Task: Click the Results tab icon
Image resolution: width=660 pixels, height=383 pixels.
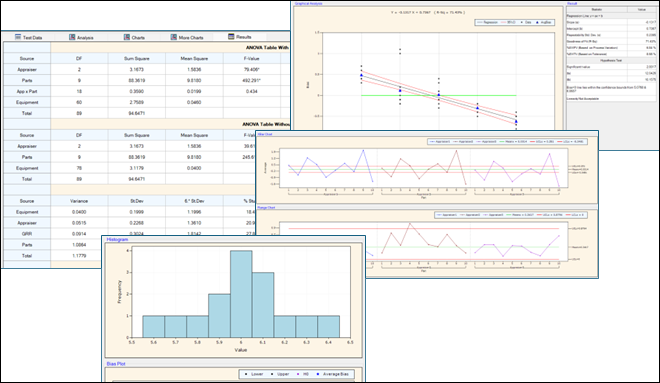Action: pos(231,37)
